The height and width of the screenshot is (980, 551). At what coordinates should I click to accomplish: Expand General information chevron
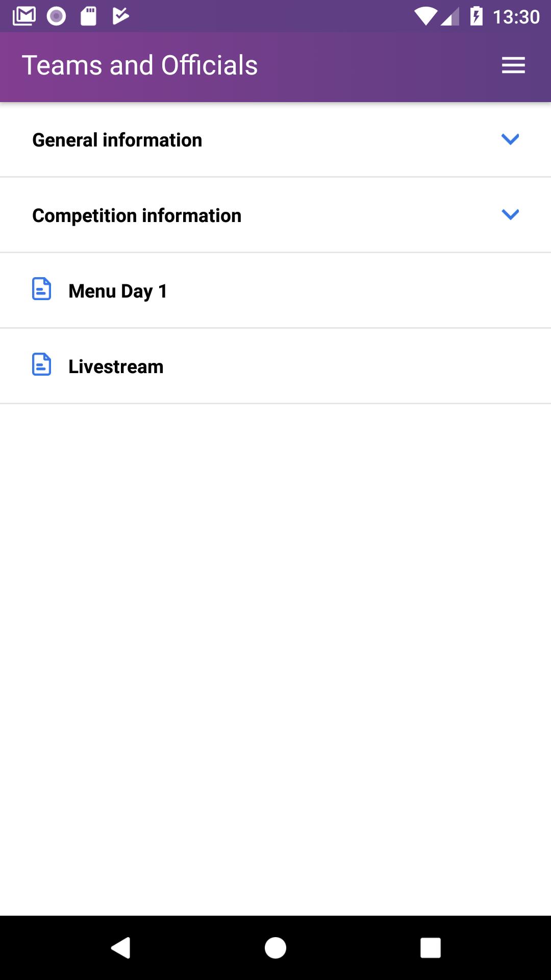510,139
